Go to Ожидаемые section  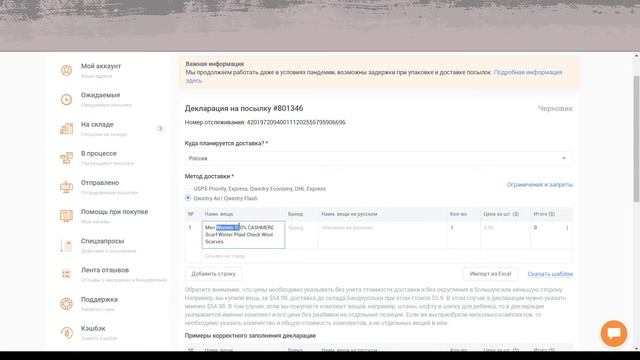click(x=100, y=95)
